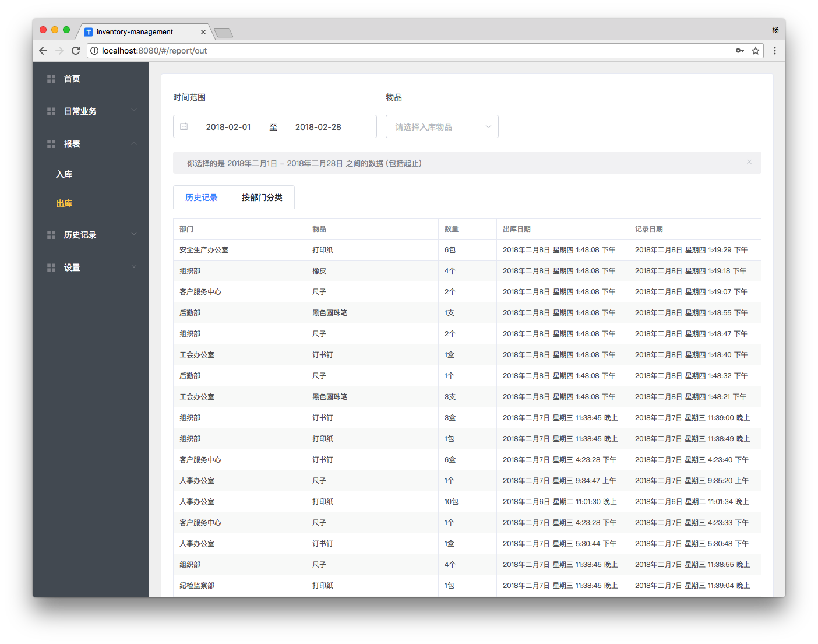The image size is (818, 644).
Task: Collapse the 报表 submenu chevron
Action: 134,143
